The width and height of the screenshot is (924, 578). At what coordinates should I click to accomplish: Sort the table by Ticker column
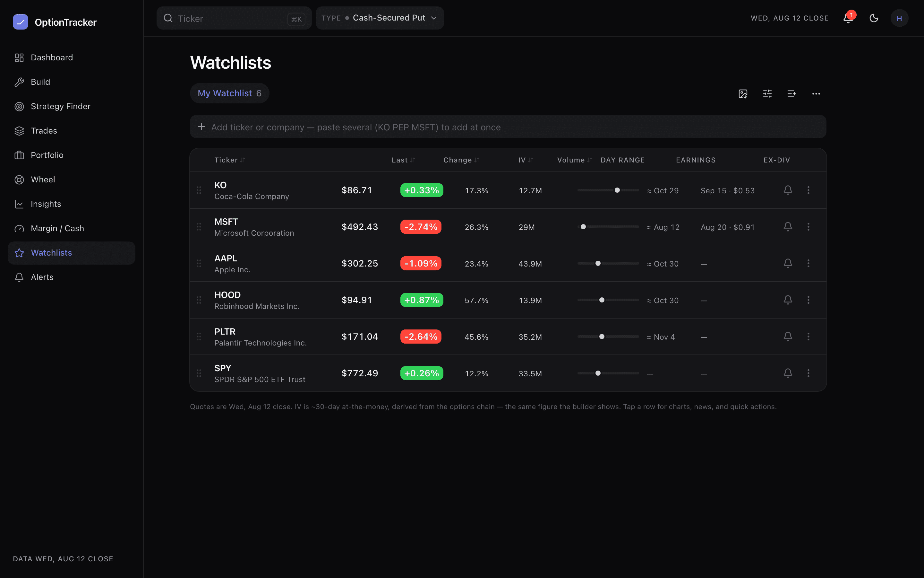230,160
